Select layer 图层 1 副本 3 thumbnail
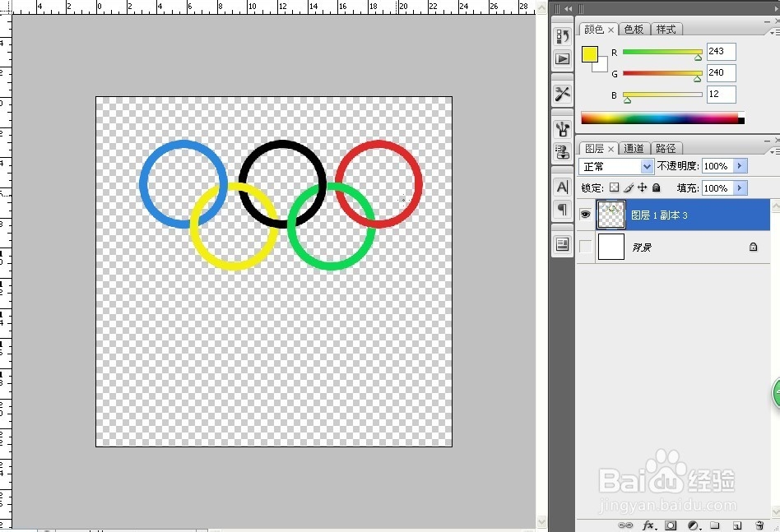 pos(611,215)
